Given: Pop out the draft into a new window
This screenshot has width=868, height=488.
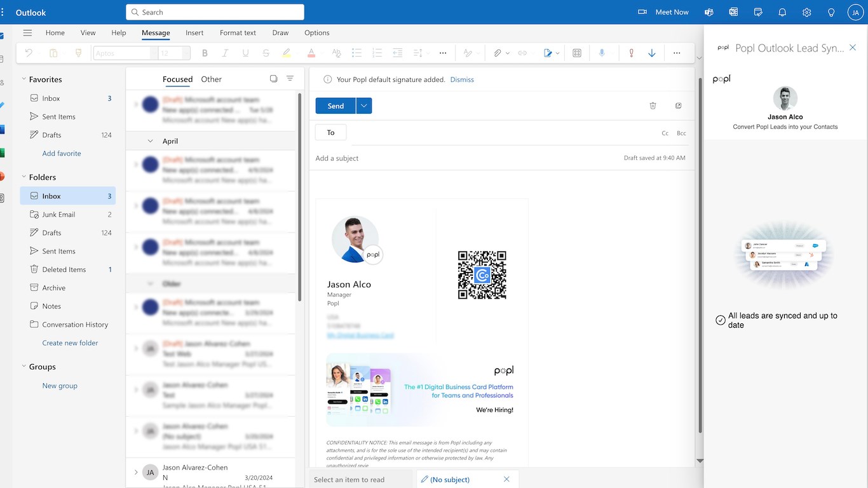Looking at the screenshot, I should (x=679, y=105).
